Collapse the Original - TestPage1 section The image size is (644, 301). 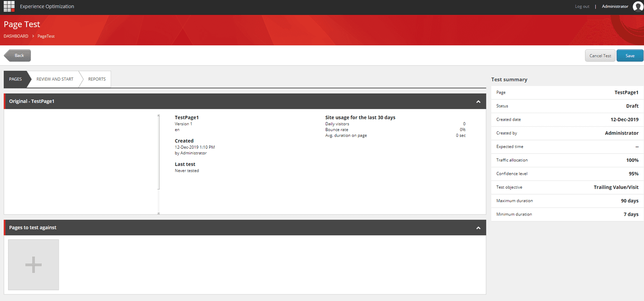coord(478,101)
